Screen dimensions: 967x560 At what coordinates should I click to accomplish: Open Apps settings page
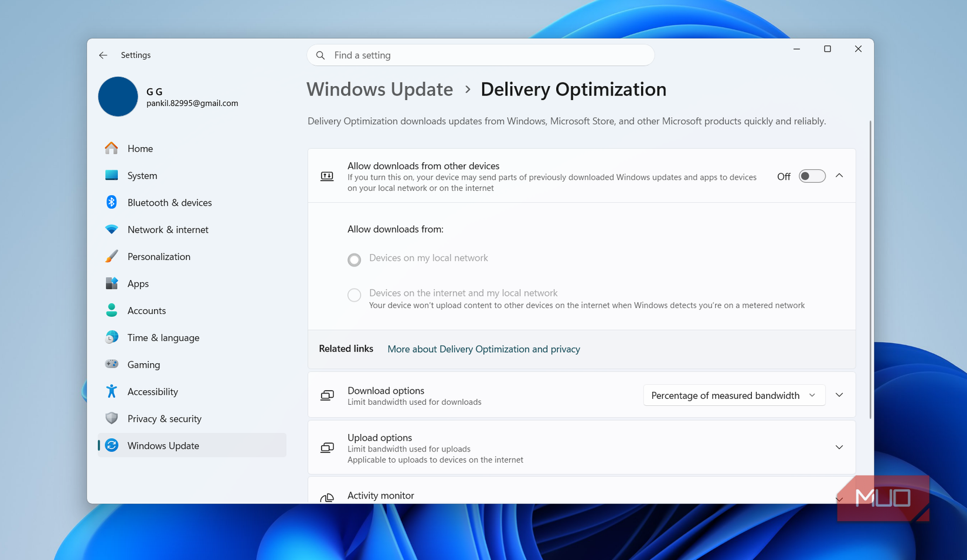coord(192,283)
